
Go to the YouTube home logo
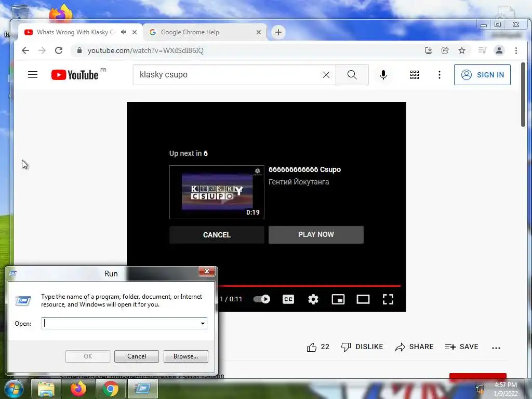(x=75, y=75)
